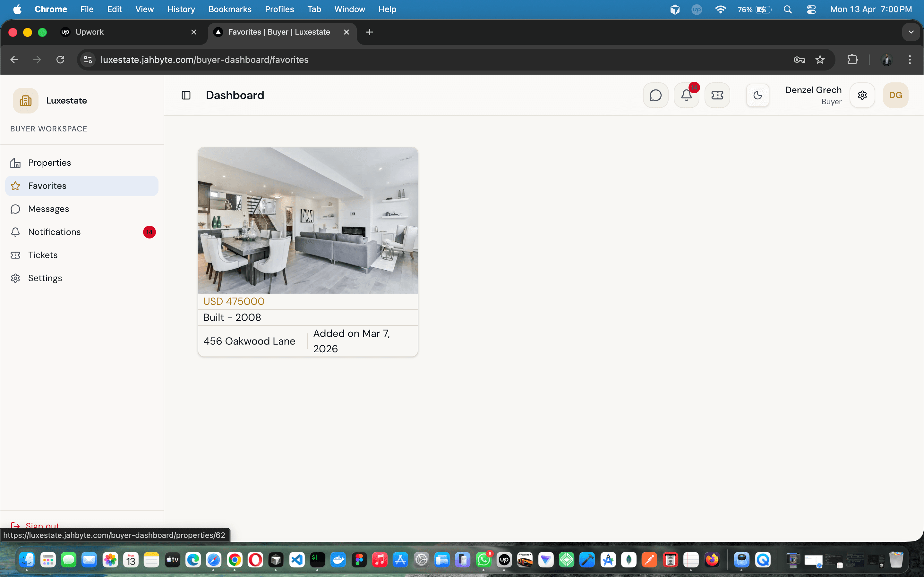The image size is (924, 577).
Task: Toggle dark mode with the moon icon
Action: [757, 95]
